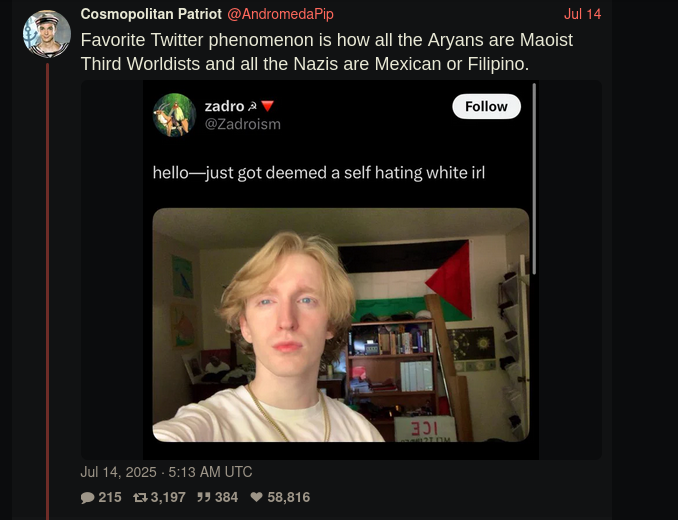Click the scrollbar beside the embedded tweet

pos(534,179)
